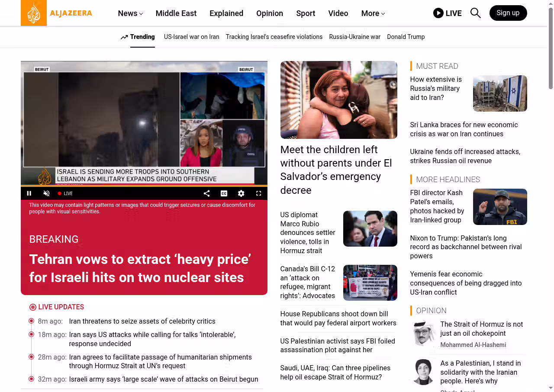Expand the News dropdown menu
Viewport: 554px width, 392px height.
click(x=130, y=13)
